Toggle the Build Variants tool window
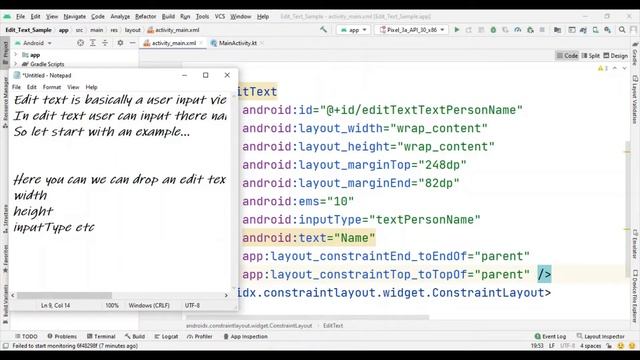The width and height of the screenshot is (640, 360). [x=5, y=305]
